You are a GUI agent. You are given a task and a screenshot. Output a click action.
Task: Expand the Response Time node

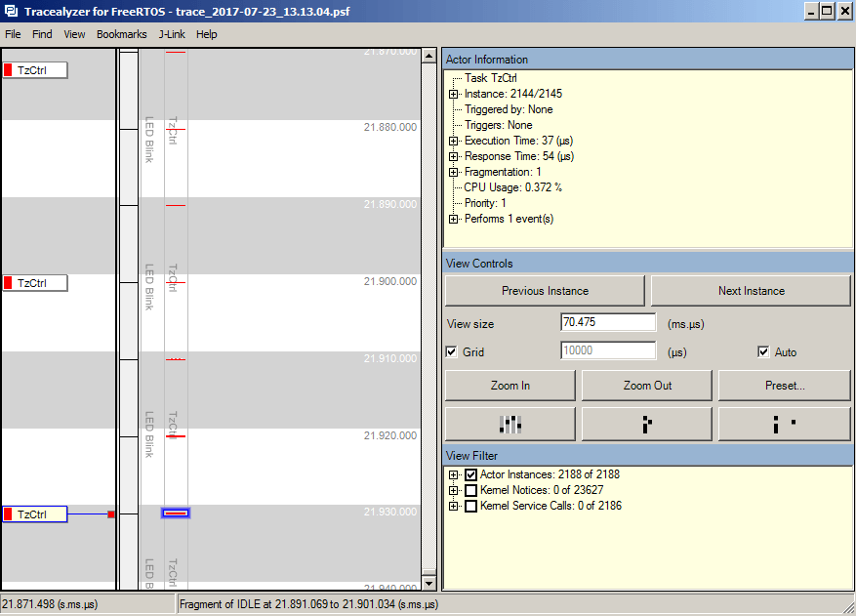point(453,157)
